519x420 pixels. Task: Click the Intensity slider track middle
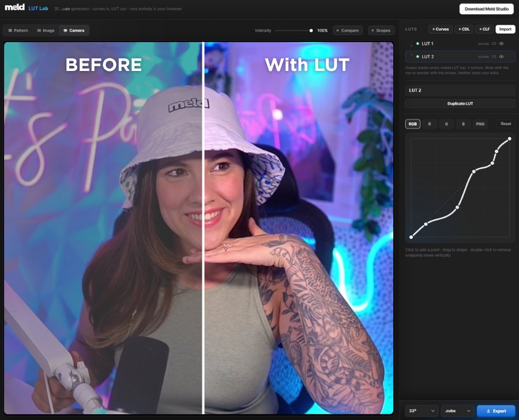293,31
